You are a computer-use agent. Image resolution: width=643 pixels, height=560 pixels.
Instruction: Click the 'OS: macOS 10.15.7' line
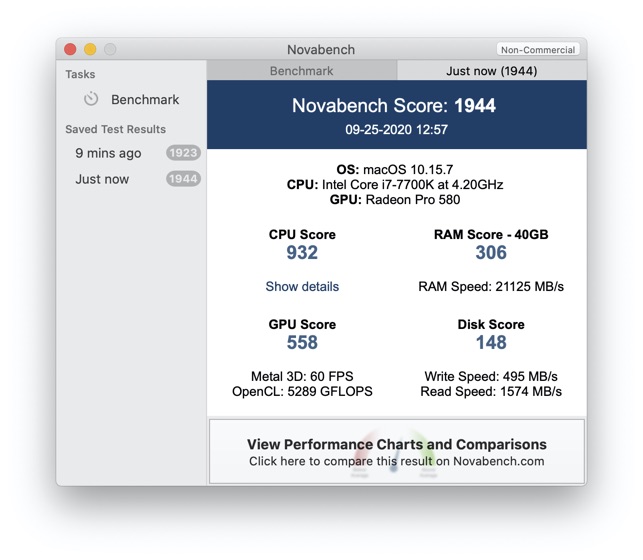pyautogui.click(x=394, y=169)
